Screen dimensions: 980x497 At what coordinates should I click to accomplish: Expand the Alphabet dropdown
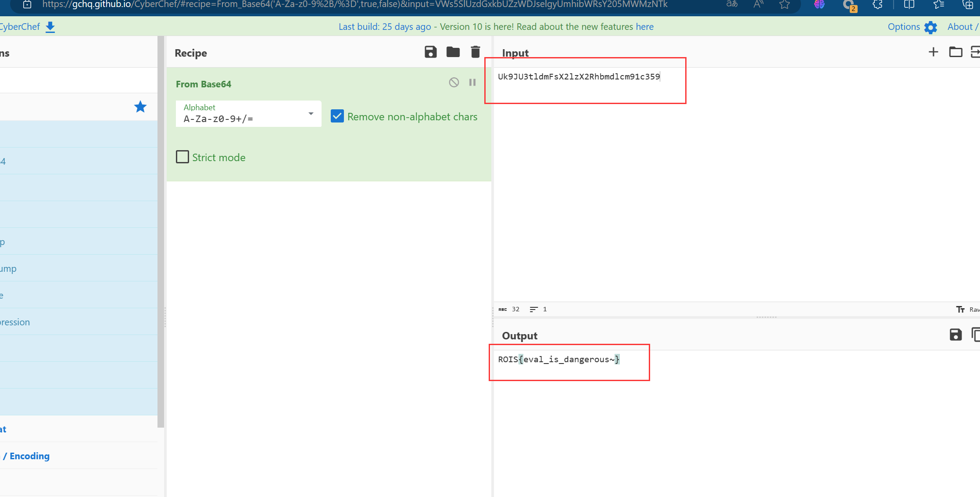point(311,114)
